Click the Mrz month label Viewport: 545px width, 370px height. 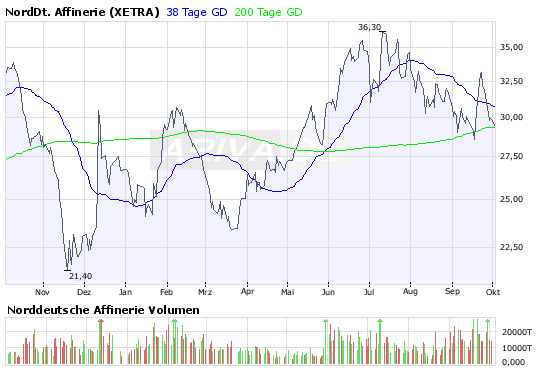[205, 292]
